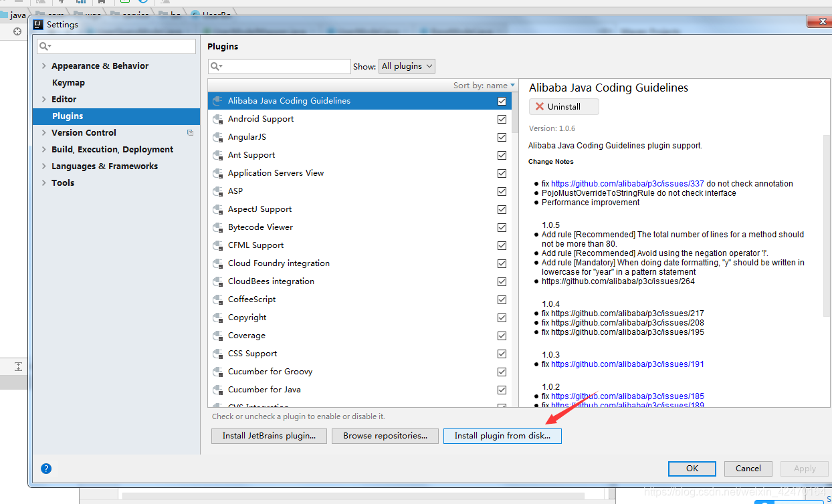
Task: Expand the Version Control node
Action: (x=44, y=132)
